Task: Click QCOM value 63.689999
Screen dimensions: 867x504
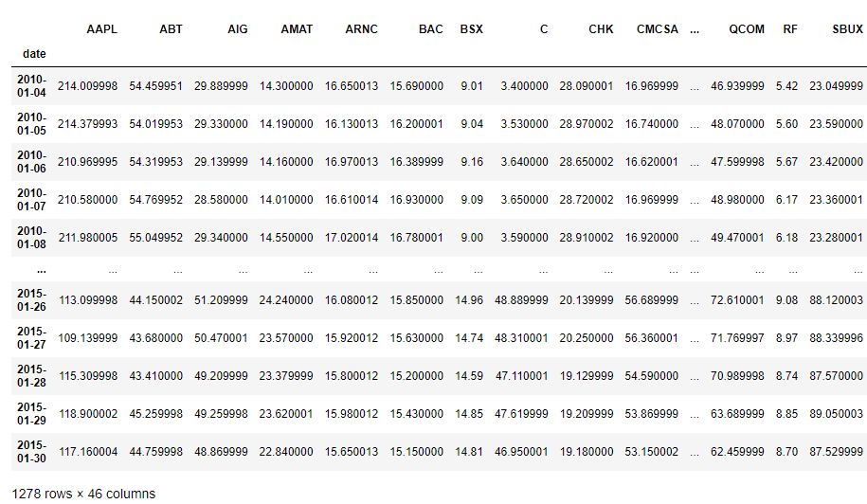Action: (x=737, y=414)
